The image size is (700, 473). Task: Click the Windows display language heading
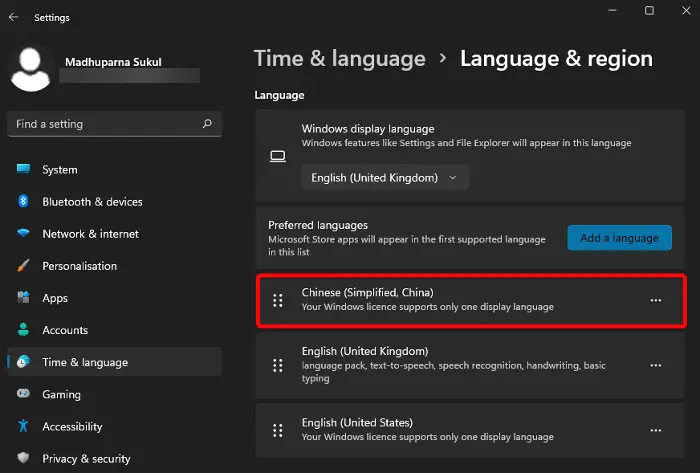(368, 129)
